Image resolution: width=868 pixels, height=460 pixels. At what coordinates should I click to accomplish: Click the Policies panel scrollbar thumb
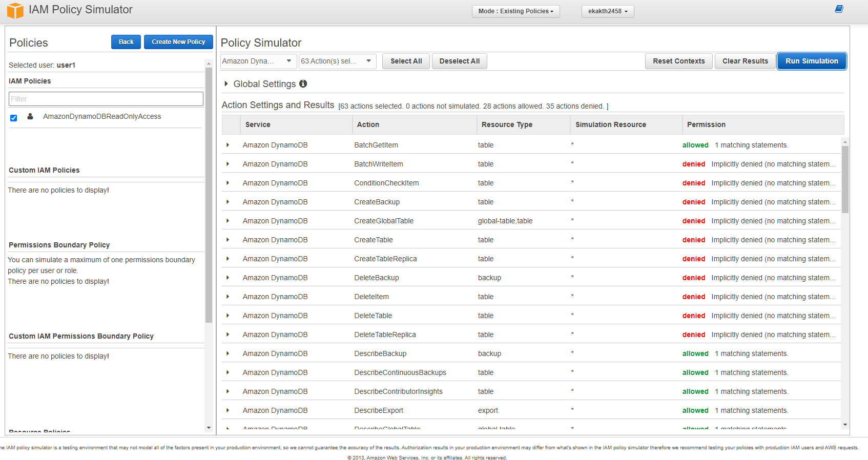point(209,195)
